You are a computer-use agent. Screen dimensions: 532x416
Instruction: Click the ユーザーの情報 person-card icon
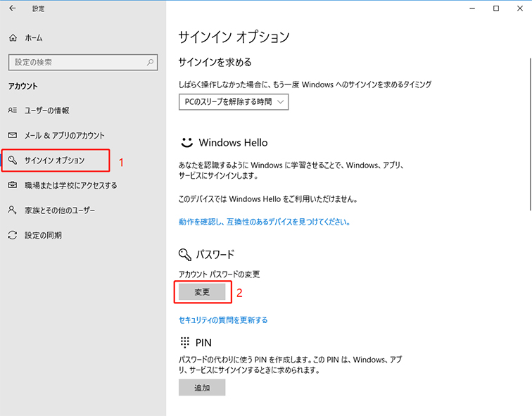click(13, 110)
